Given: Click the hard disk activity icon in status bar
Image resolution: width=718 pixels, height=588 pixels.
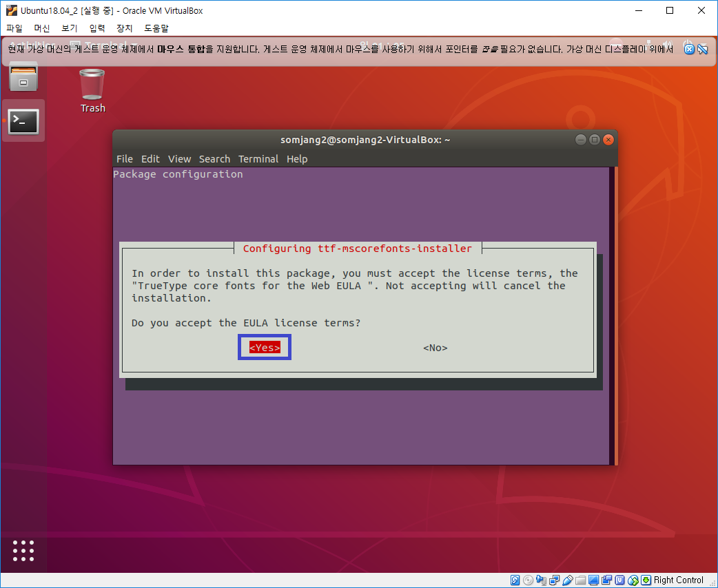Looking at the screenshot, I should coord(515,580).
